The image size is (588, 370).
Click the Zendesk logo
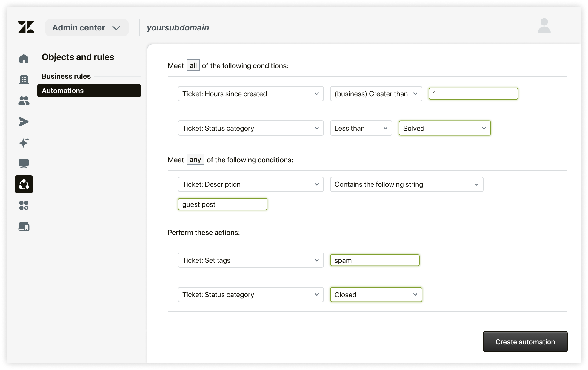coord(26,27)
